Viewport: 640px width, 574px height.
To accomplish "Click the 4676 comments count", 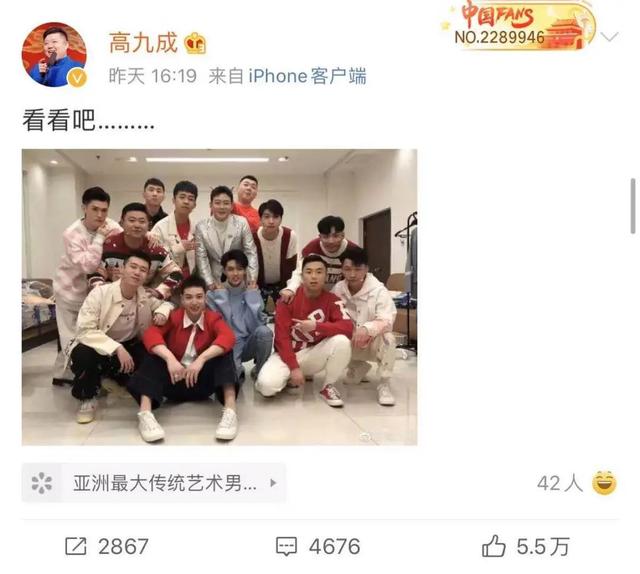I will (335, 546).
